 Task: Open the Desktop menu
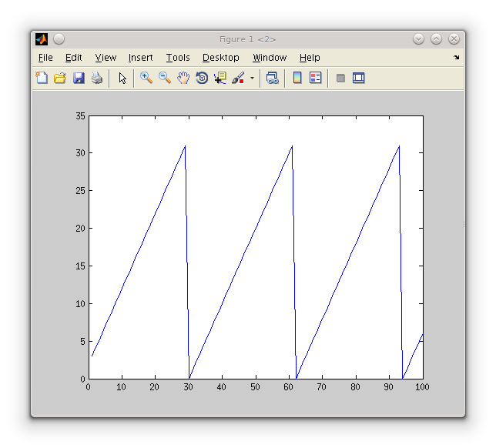[x=221, y=58]
